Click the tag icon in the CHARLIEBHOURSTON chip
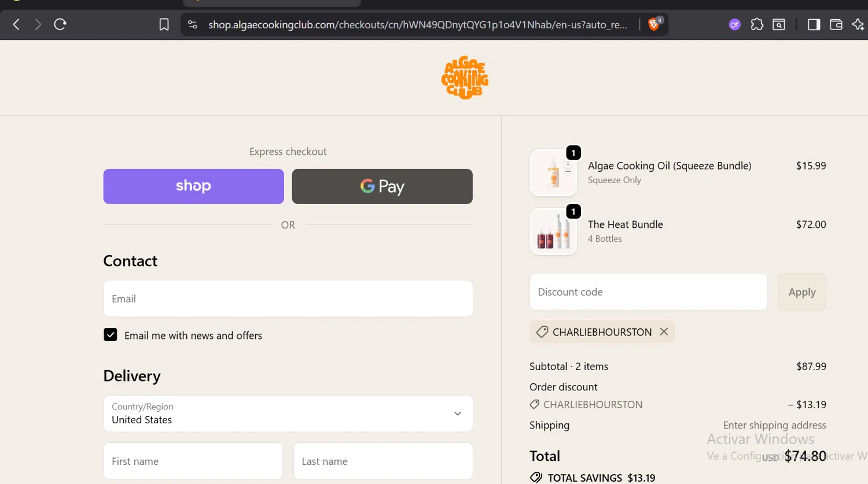The image size is (868, 484). point(542,332)
